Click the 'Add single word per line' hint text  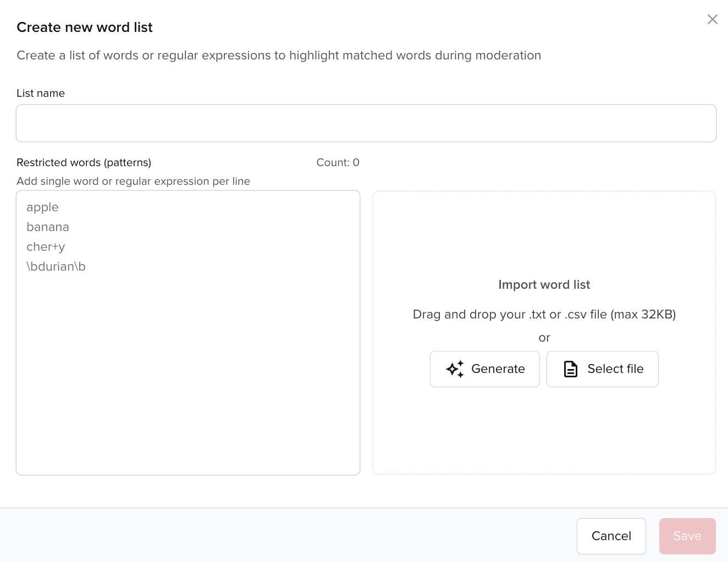click(x=134, y=181)
